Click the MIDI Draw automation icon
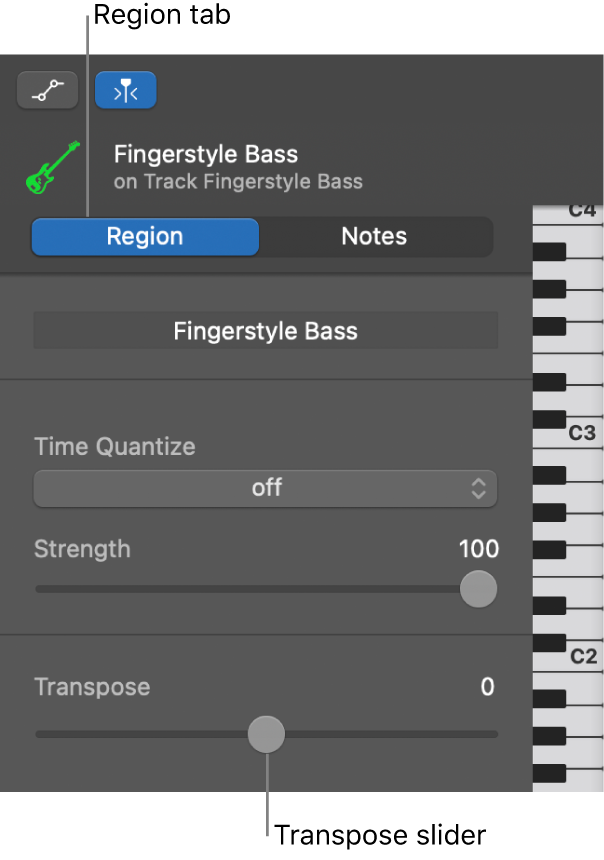 47,89
